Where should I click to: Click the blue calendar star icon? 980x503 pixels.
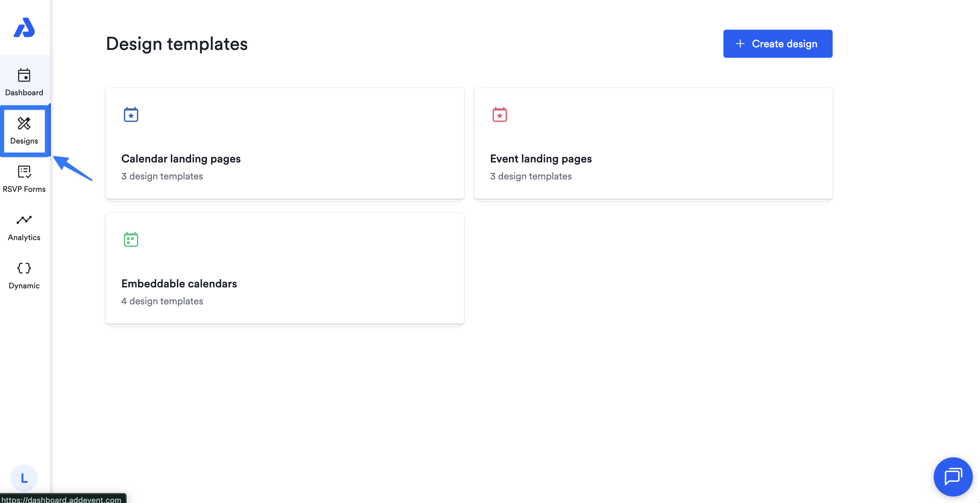point(131,114)
